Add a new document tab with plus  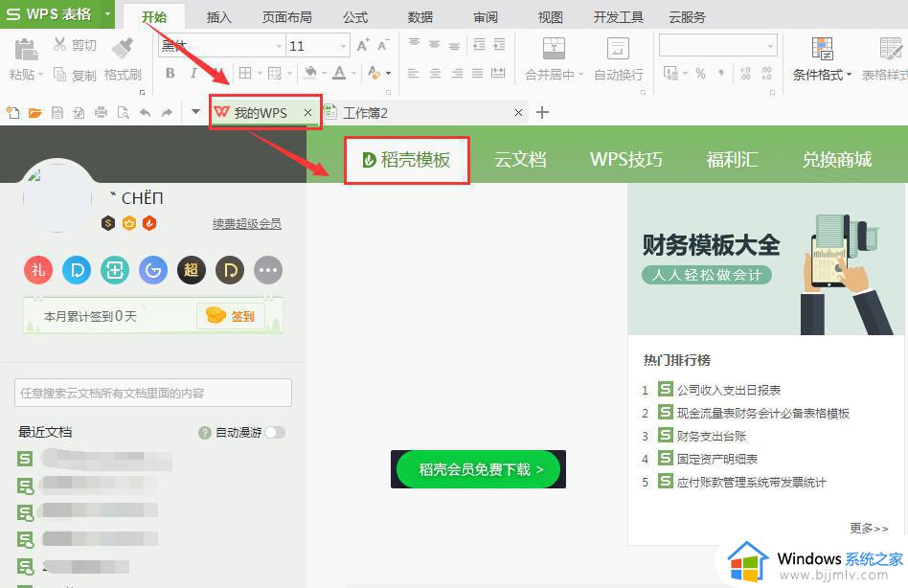click(542, 112)
